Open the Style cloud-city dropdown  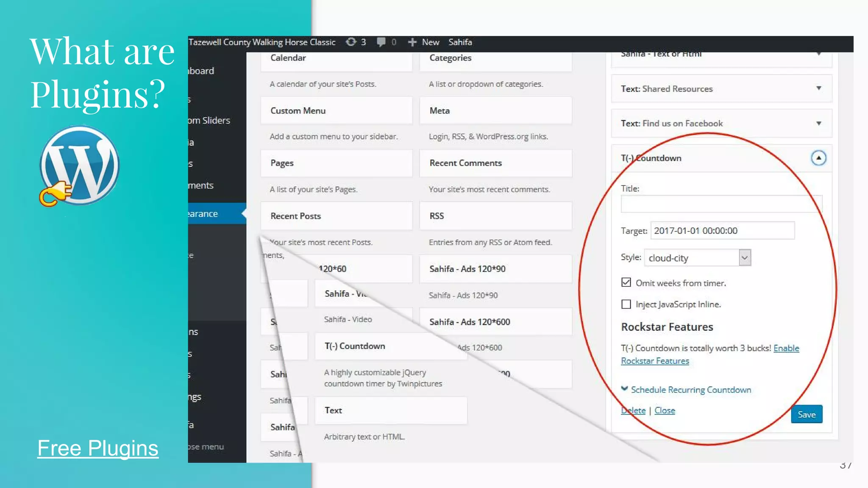[697, 258]
